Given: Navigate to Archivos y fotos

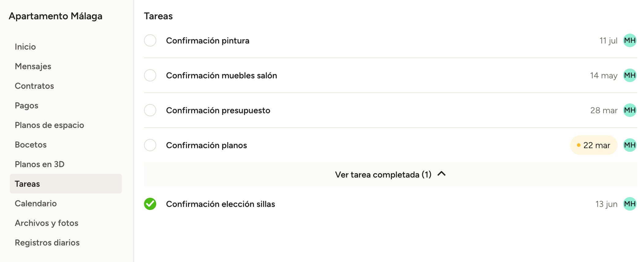Looking at the screenshot, I should point(47,223).
